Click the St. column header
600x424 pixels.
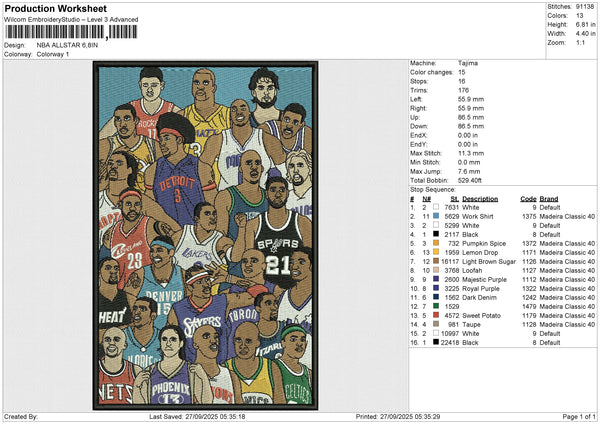click(x=454, y=199)
